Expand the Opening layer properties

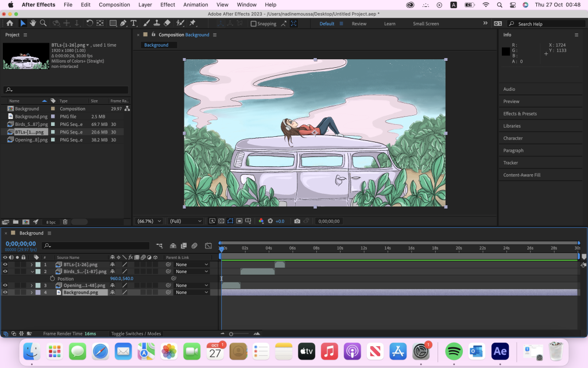[x=32, y=285]
